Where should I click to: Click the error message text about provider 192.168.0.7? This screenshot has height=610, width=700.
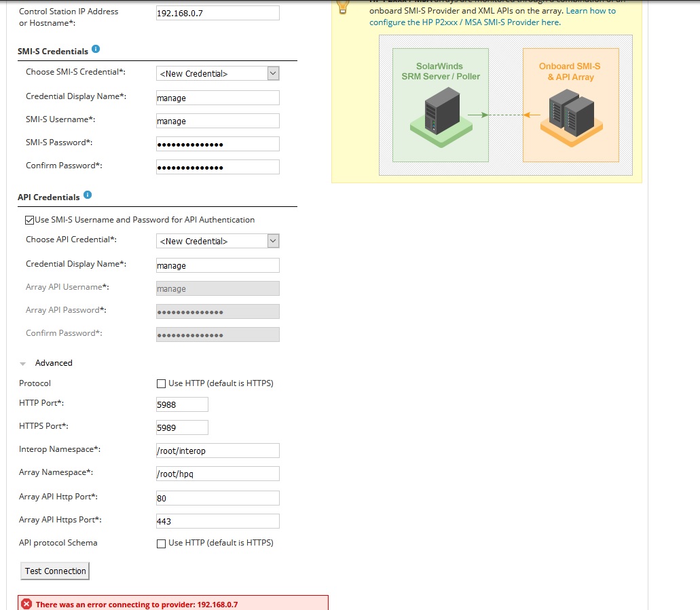136,605
